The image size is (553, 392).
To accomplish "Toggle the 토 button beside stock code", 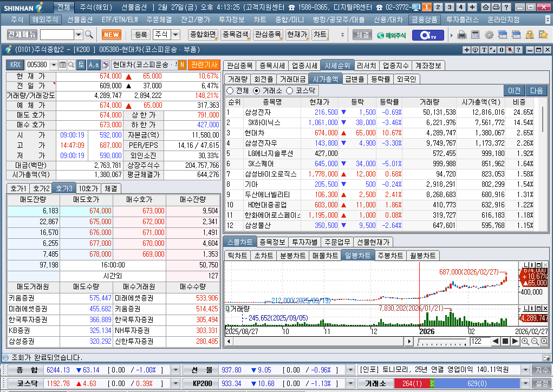I will [x=81, y=64].
